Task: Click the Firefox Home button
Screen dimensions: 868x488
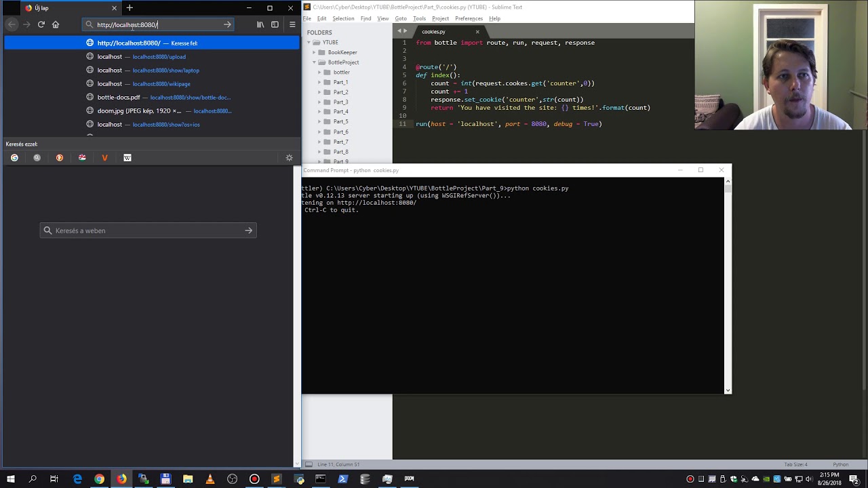Action: [56, 24]
